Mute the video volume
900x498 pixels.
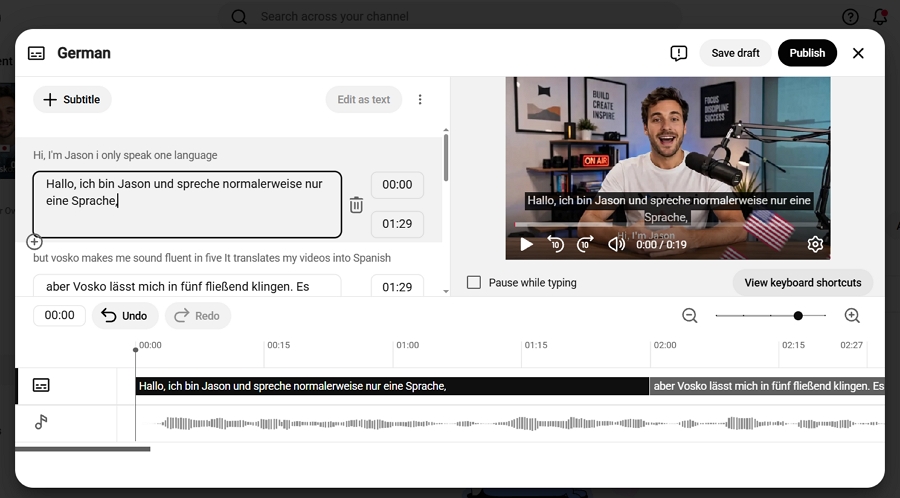[x=616, y=244]
